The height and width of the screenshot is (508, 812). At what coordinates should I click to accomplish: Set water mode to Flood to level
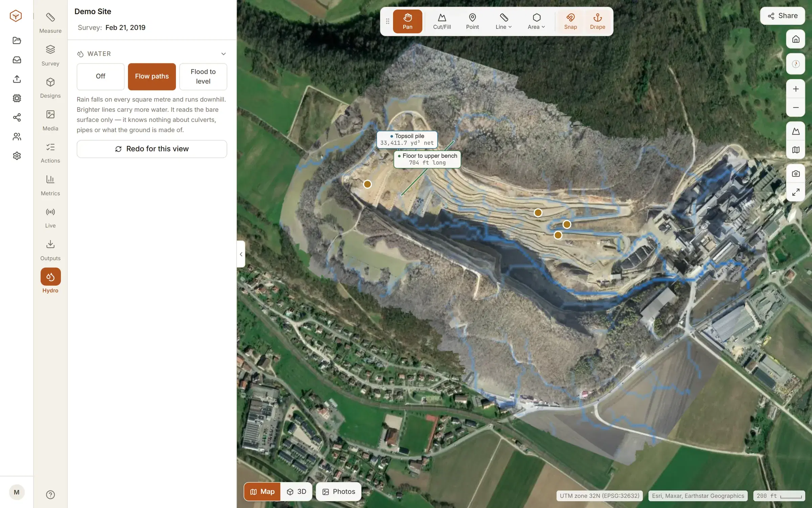(x=203, y=77)
